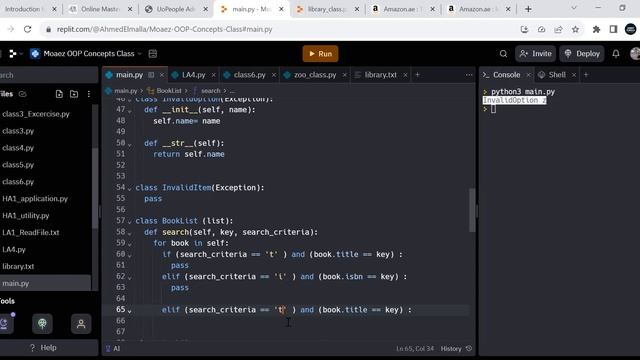The height and width of the screenshot is (360, 640).
Task: Switch to the zoo_class.py editor tab
Action: click(315, 75)
